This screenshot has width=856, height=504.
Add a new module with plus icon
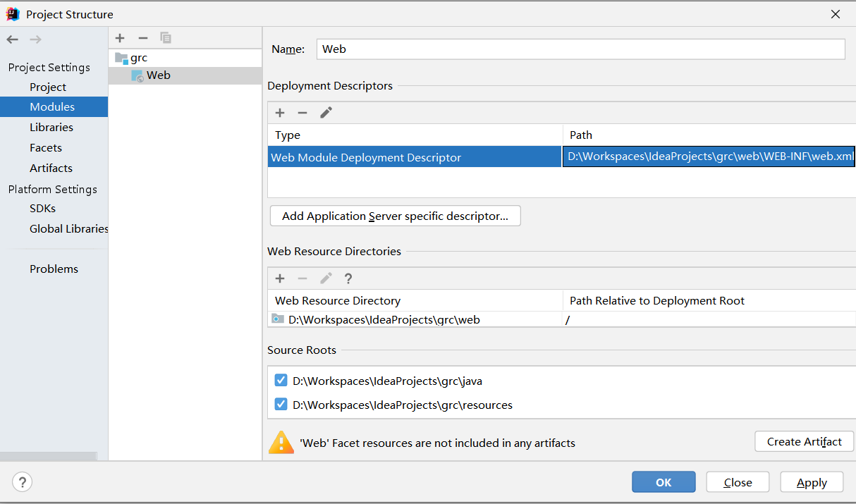[120, 38]
